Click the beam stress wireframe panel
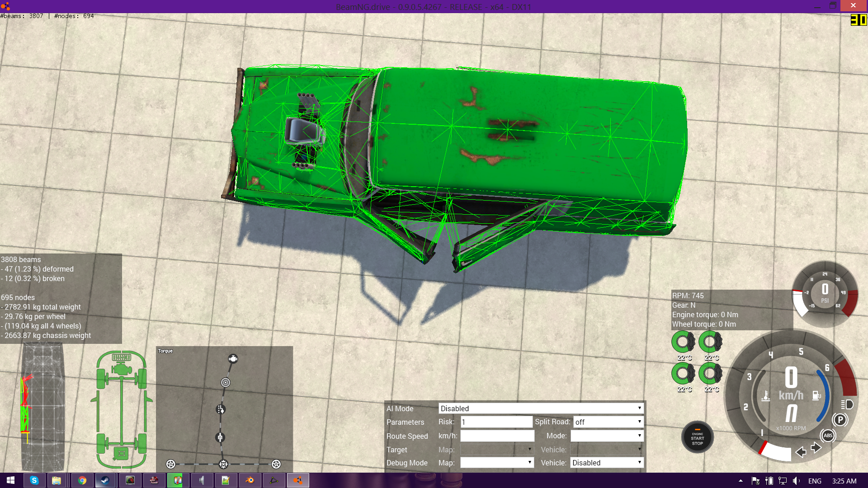Screen dimensions: 868x488 coord(43,407)
